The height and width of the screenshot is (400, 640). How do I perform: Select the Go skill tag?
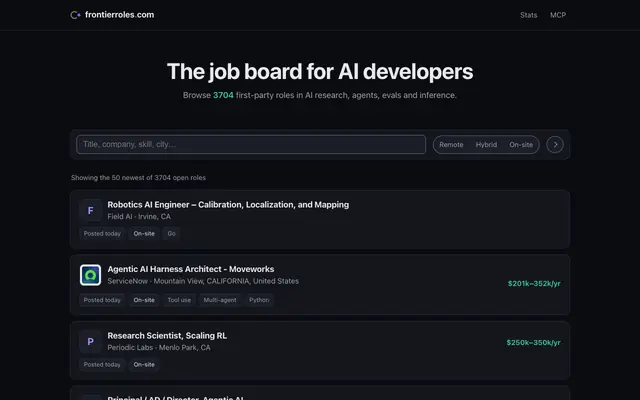coord(171,233)
